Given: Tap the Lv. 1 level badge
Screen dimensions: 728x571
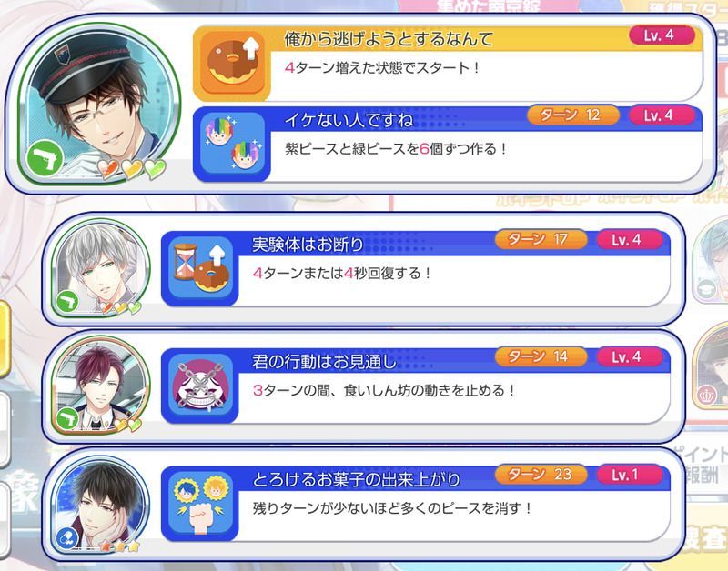Looking at the screenshot, I should [x=629, y=475].
